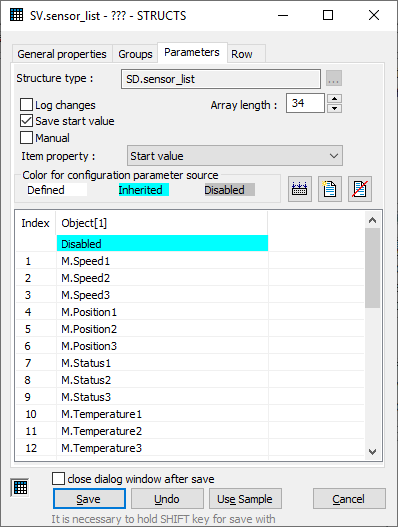Select the M.Speed3 row
Screen dimensions: 398x527
(190, 295)
